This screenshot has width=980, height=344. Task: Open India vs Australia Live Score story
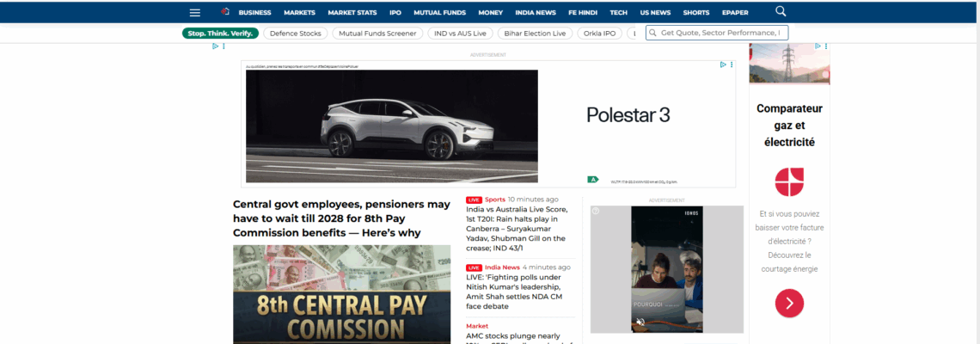pos(516,228)
